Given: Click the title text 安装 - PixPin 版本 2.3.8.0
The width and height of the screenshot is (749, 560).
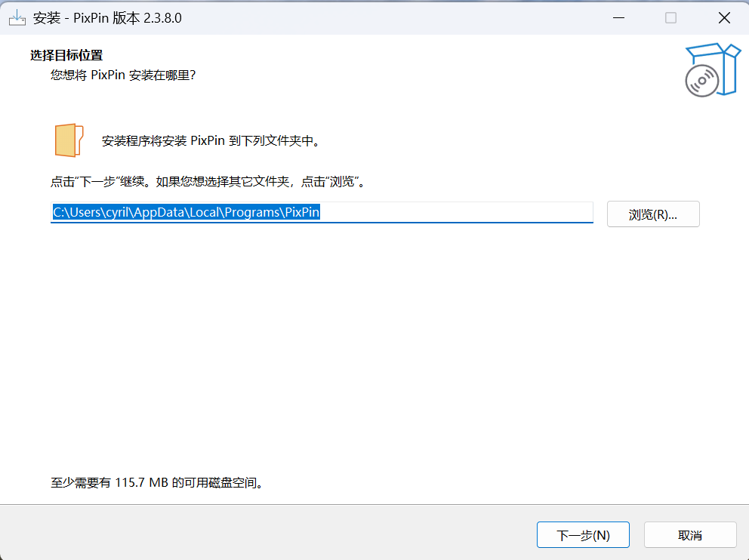Looking at the screenshot, I should [x=107, y=18].
